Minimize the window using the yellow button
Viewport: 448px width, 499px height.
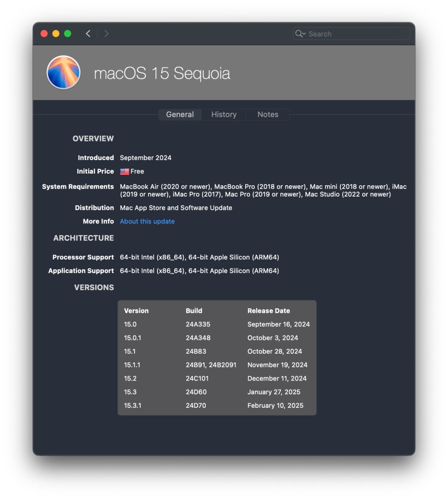[x=56, y=34]
